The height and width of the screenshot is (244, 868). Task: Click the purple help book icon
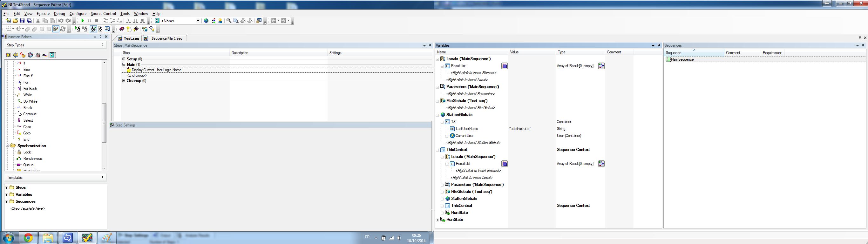(x=122, y=29)
